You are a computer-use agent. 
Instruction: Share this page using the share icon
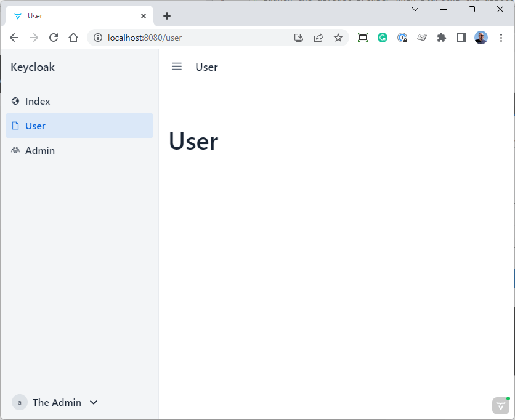tap(318, 38)
